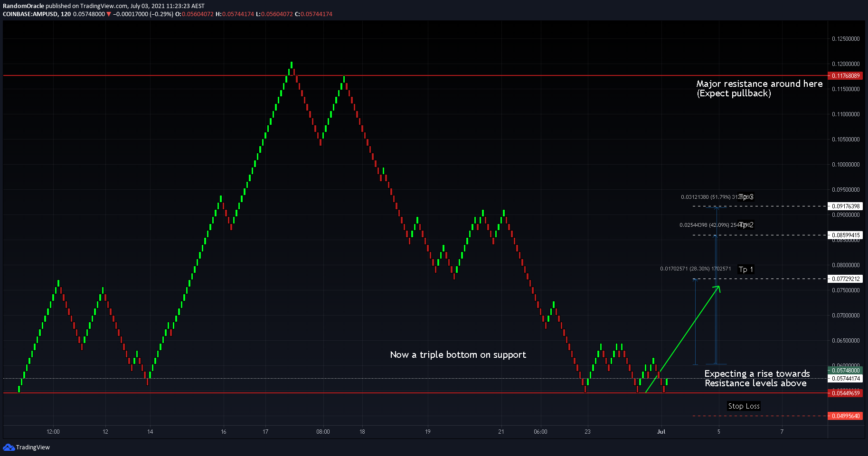Image resolution: width=868 pixels, height=456 pixels.
Task: Click the red 0.04995640 stop loss price label
Action: [845, 416]
